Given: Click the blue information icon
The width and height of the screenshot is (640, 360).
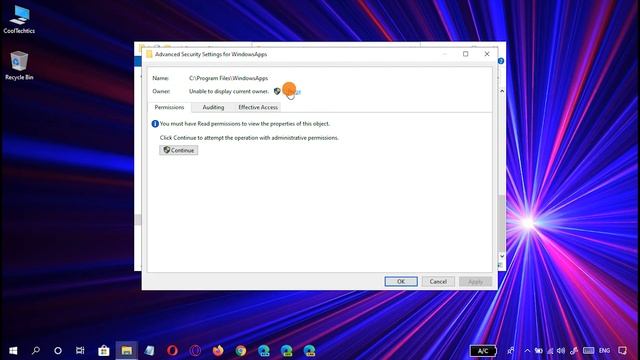Looking at the screenshot, I should (x=155, y=124).
